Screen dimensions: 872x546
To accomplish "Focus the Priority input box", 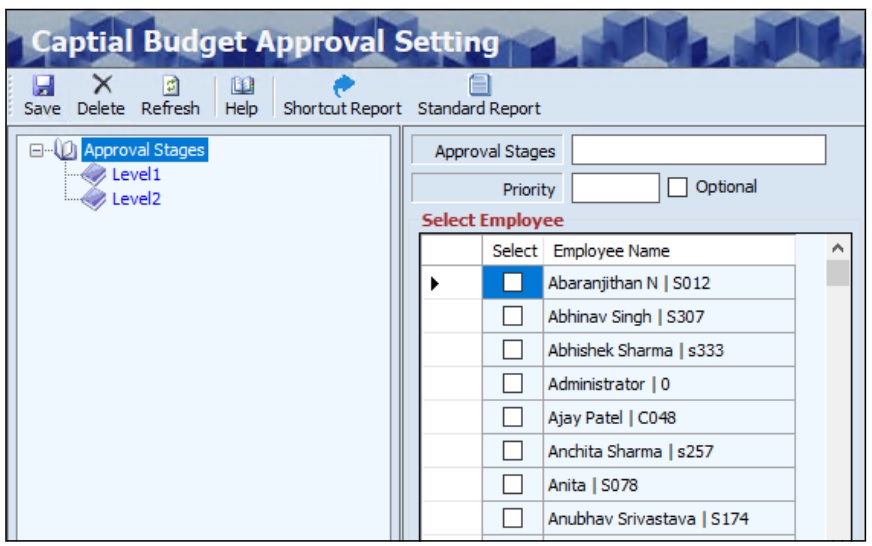I will pyautogui.click(x=615, y=188).
